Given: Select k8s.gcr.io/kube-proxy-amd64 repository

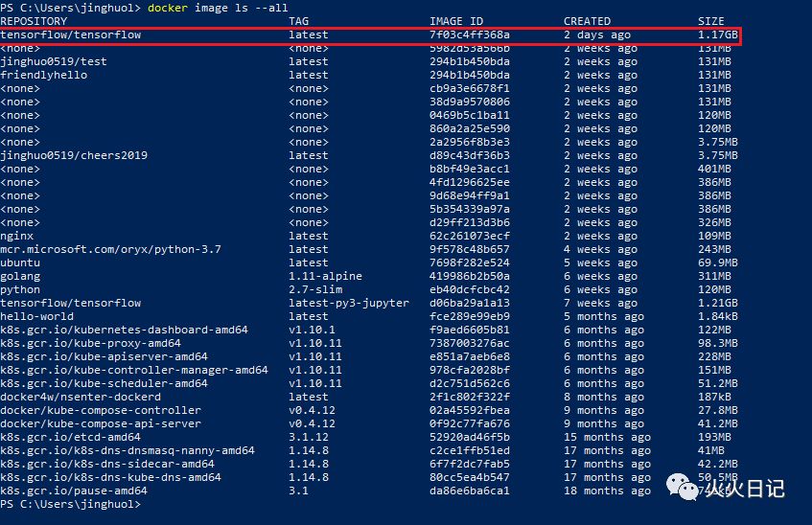Looking at the screenshot, I should point(91,343).
